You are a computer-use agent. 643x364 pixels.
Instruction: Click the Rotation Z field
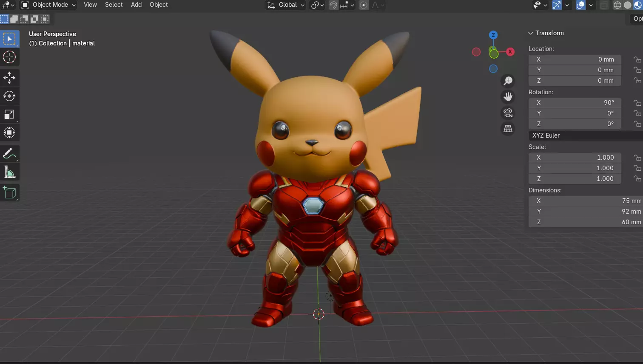click(575, 124)
